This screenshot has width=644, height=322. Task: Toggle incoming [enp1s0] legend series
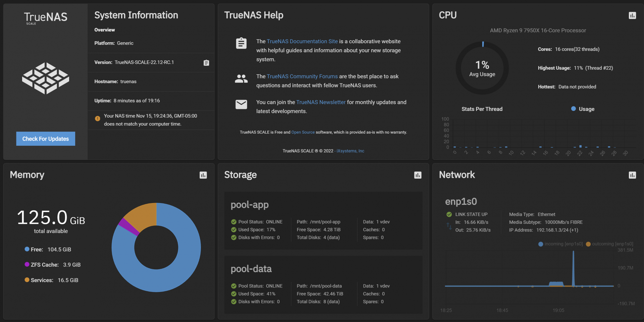click(560, 244)
